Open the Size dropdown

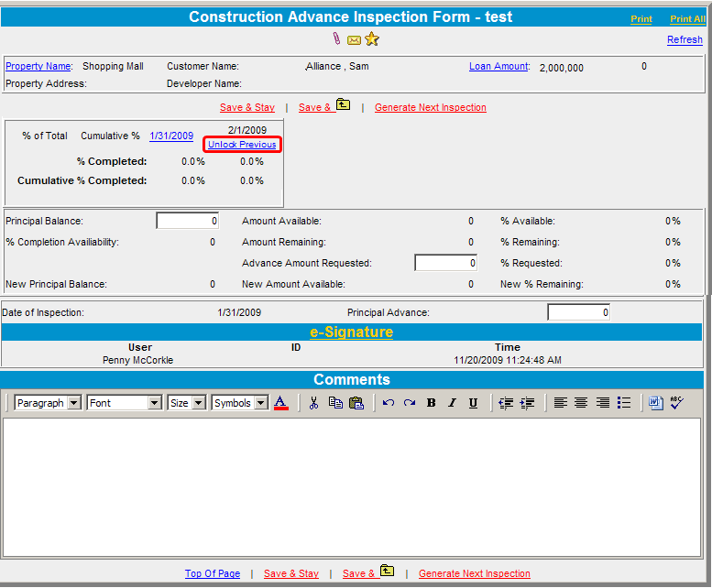[x=187, y=403]
